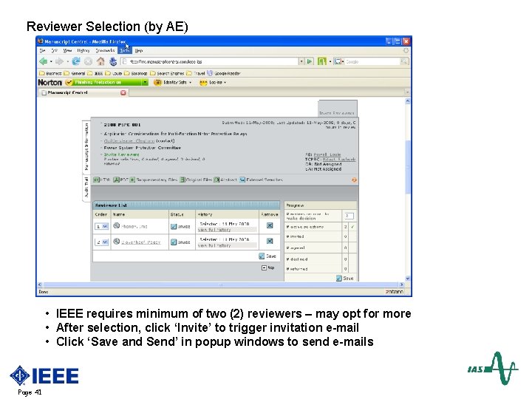This screenshot has width=532, height=399.
Task: View full history for the first reviewer
Action: (x=214, y=230)
